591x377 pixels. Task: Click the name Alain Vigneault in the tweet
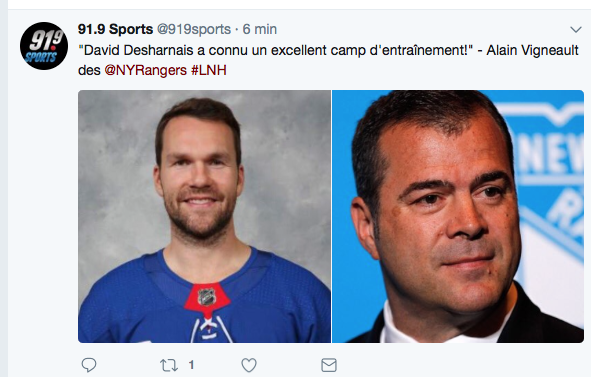[532, 50]
